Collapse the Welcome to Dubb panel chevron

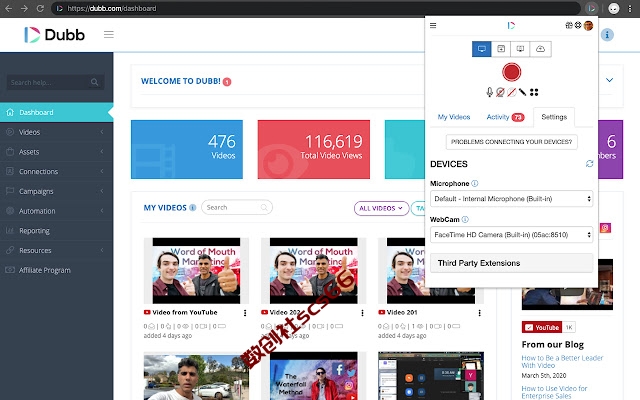pos(609,80)
